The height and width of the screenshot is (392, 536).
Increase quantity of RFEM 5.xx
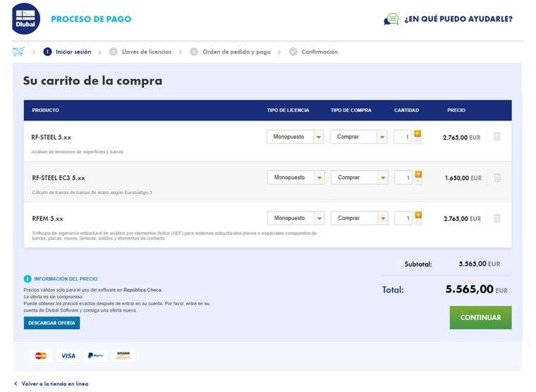(x=418, y=214)
